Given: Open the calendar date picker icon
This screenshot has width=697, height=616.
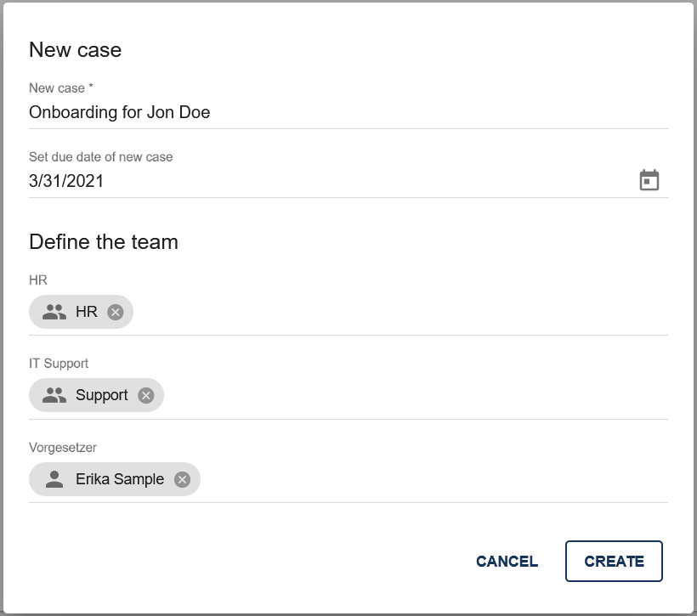Looking at the screenshot, I should [649, 179].
